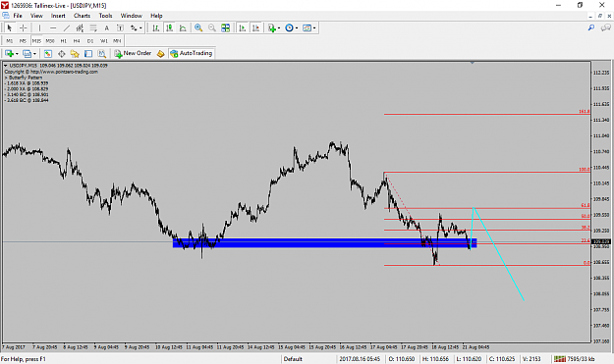Launch MetaEditor with the yellow book icon

(x=160, y=54)
